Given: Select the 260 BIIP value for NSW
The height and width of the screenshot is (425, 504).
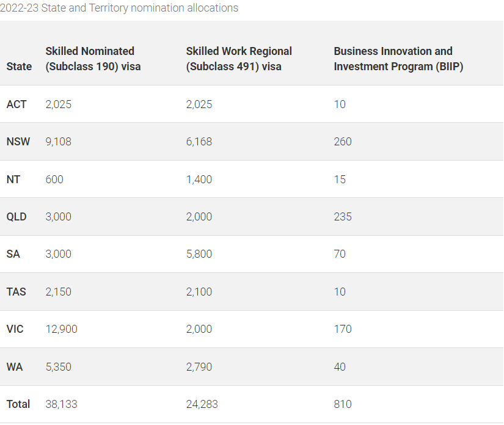Looking at the screenshot, I should tap(343, 142).
